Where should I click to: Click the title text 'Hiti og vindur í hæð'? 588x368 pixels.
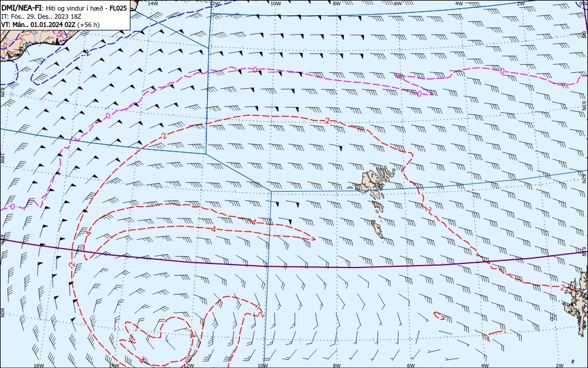(x=74, y=8)
